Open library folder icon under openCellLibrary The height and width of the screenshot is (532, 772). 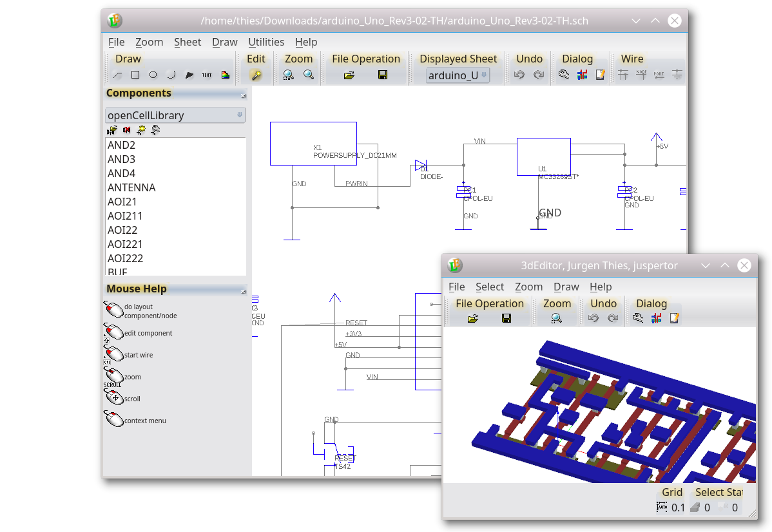tap(111, 130)
